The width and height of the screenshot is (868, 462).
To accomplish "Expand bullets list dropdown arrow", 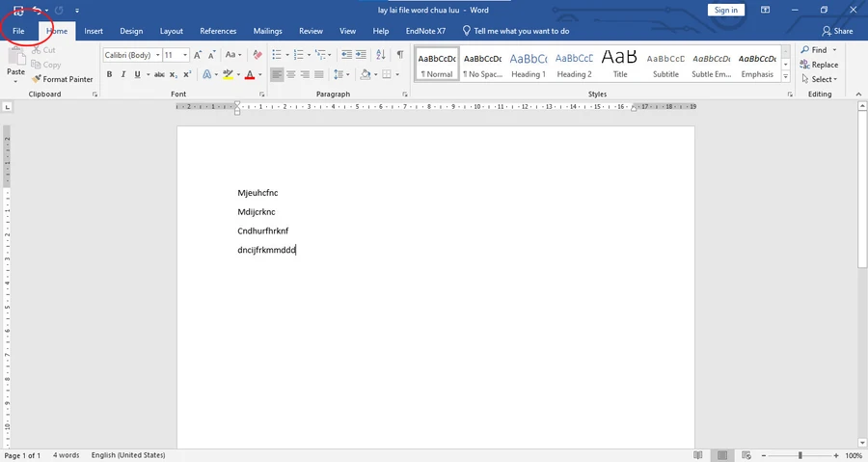I will 287,55.
